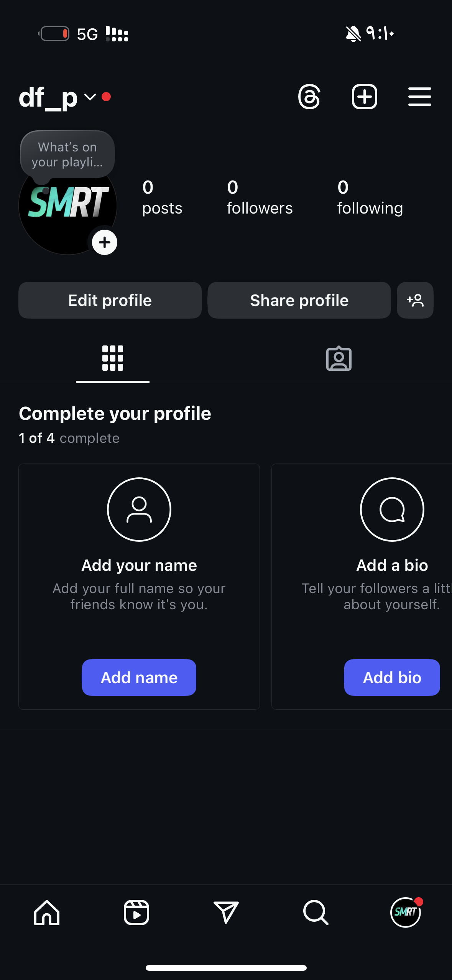Open the search magnifier icon
Viewport: 452px width, 980px height.
click(316, 913)
